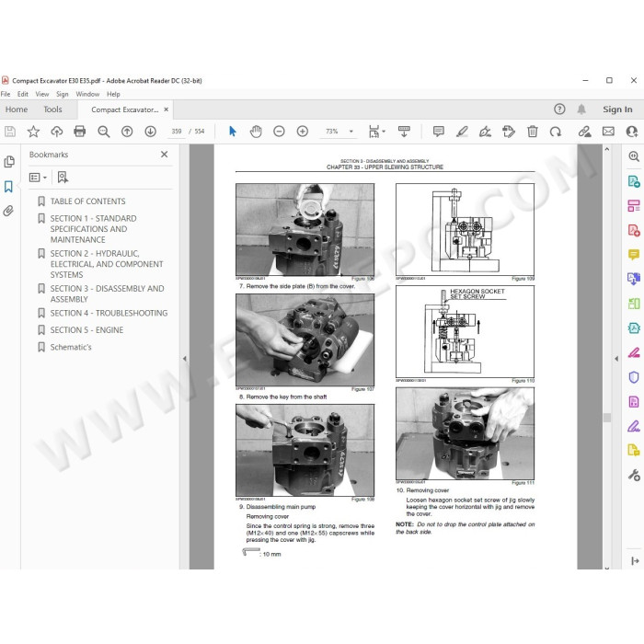Go to the previous page with the up arrow
Viewport: 644px width, 644px height.
[x=127, y=132]
